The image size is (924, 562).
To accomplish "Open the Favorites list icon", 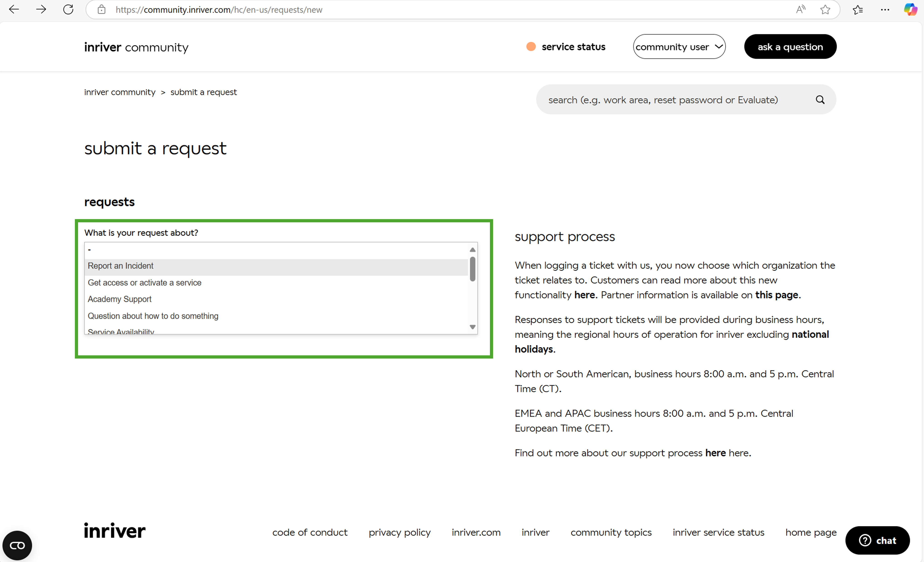I will pyautogui.click(x=858, y=10).
